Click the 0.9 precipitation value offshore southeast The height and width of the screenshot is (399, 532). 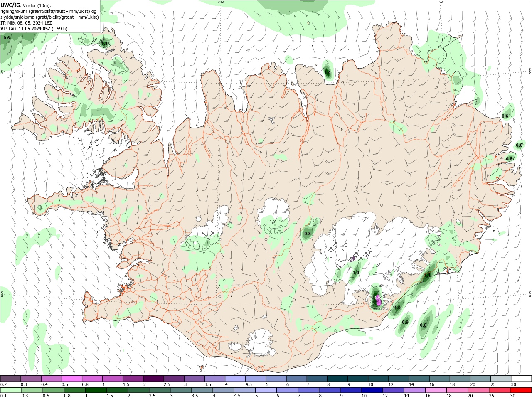pos(405,322)
